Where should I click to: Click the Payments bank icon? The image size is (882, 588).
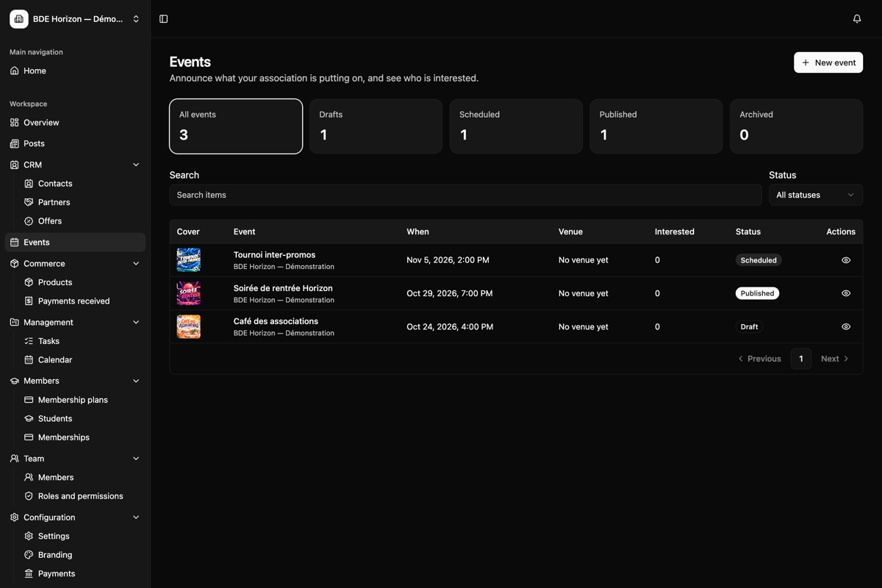29,573
